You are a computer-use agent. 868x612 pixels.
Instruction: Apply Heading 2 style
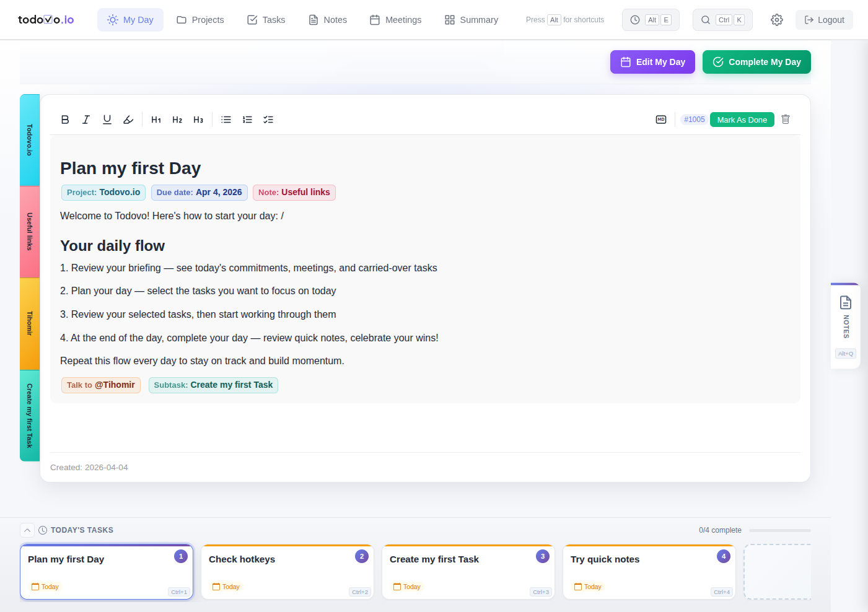click(177, 120)
